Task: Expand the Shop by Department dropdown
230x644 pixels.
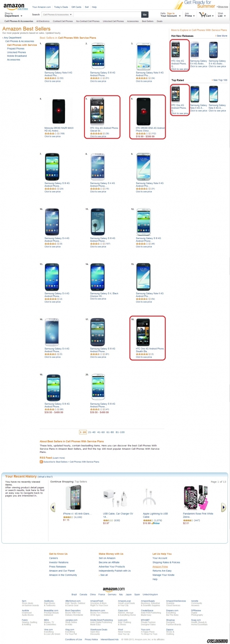Action: point(13,15)
